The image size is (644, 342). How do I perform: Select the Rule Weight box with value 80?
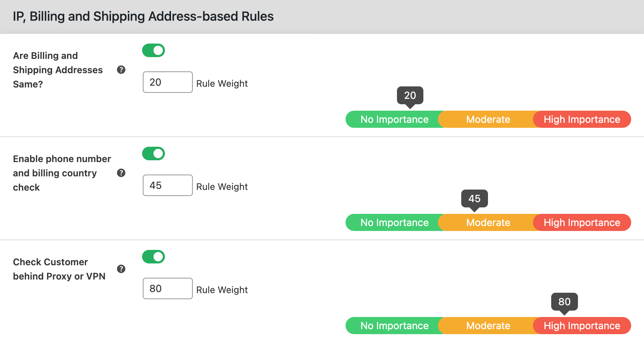[x=167, y=288]
